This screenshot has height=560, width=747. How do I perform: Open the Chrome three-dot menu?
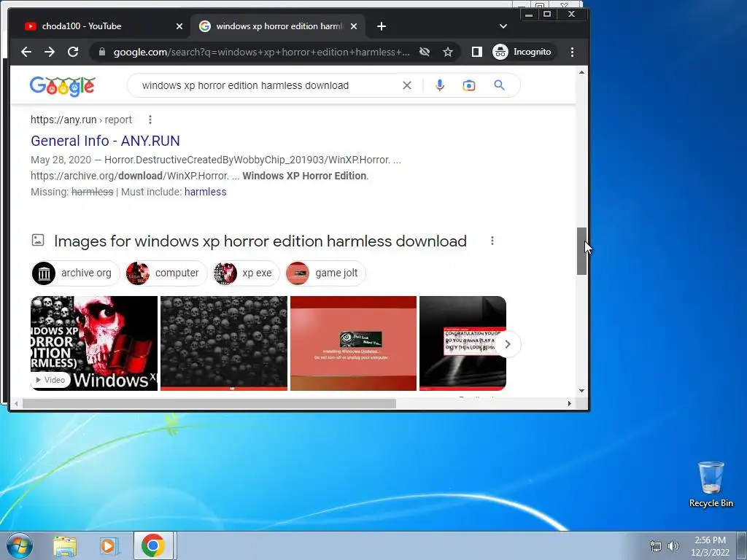572,52
